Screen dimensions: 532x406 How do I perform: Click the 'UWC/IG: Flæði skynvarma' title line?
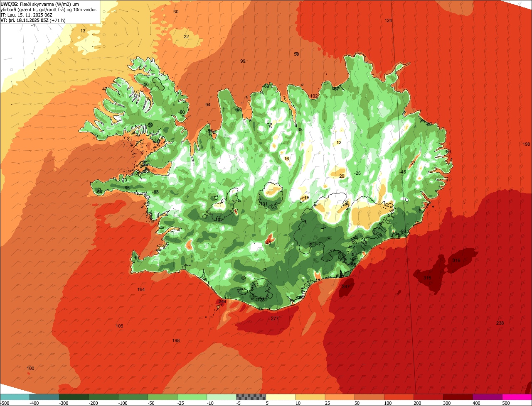click(x=40, y=4)
